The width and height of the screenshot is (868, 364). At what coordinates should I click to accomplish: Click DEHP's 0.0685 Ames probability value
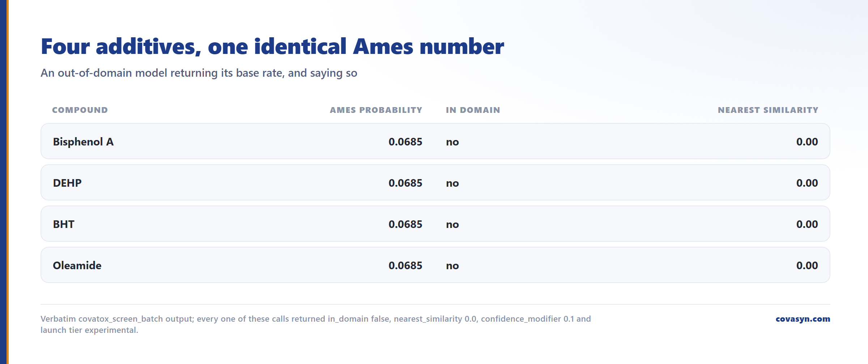pyautogui.click(x=405, y=183)
